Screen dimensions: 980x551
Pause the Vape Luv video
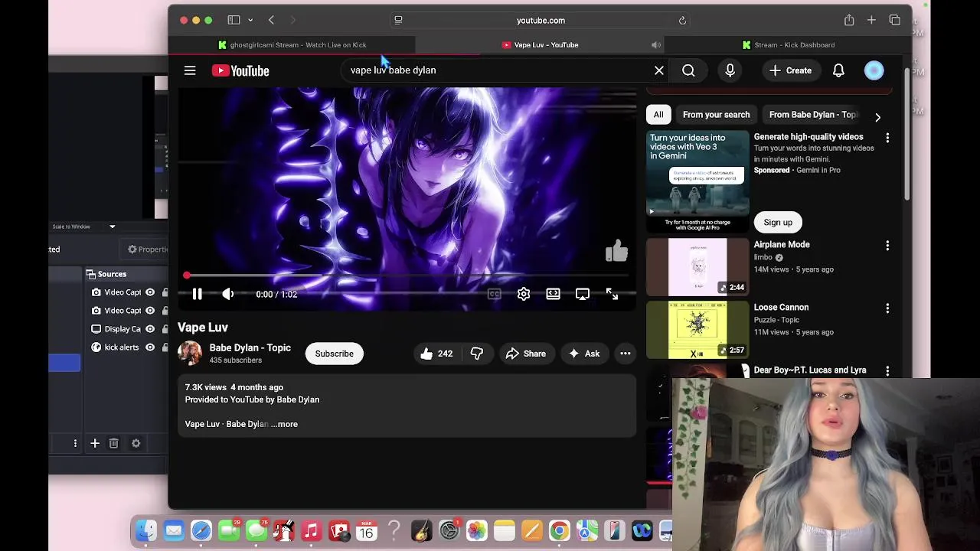197,294
